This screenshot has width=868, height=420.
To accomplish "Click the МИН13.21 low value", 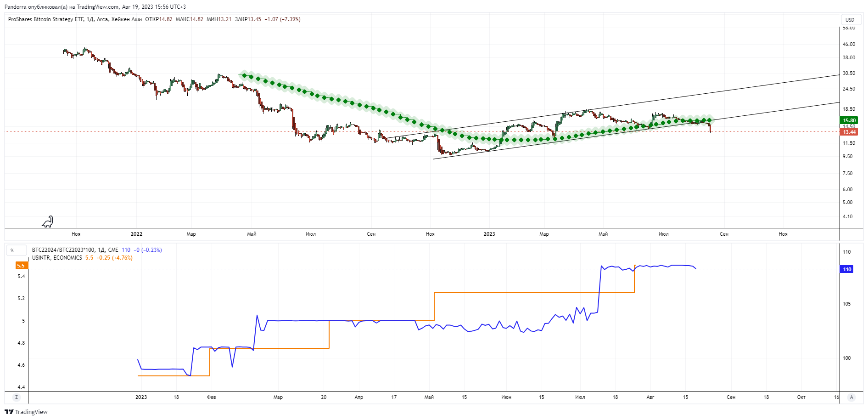I will [x=219, y=19].
